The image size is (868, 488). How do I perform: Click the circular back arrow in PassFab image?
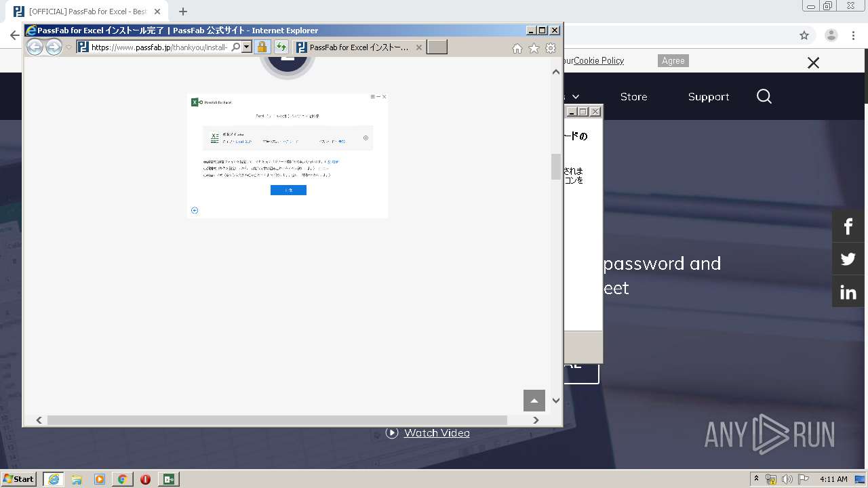point(195,210)
